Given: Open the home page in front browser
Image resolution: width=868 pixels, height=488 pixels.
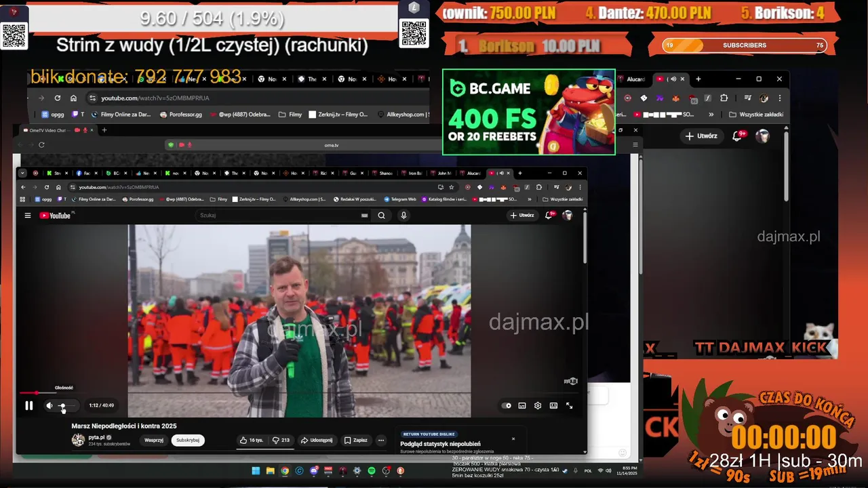Looking at the screenshot, I should tap(58, 187).
